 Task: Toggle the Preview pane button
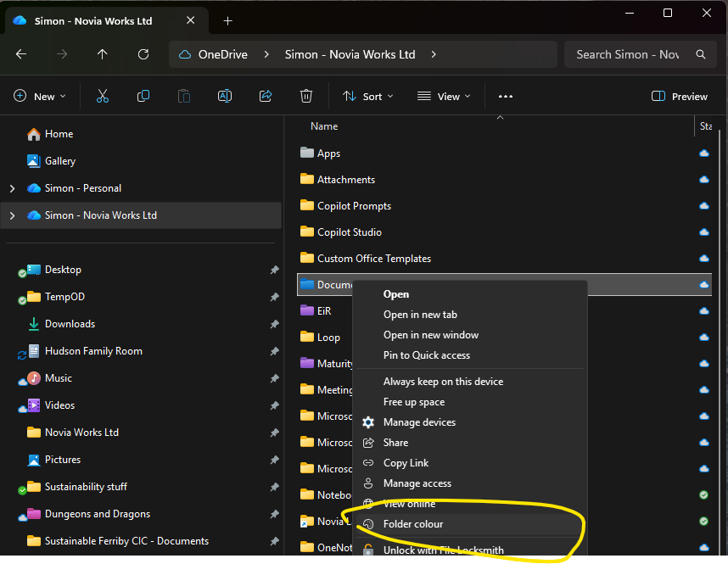[x=679, y=97]
